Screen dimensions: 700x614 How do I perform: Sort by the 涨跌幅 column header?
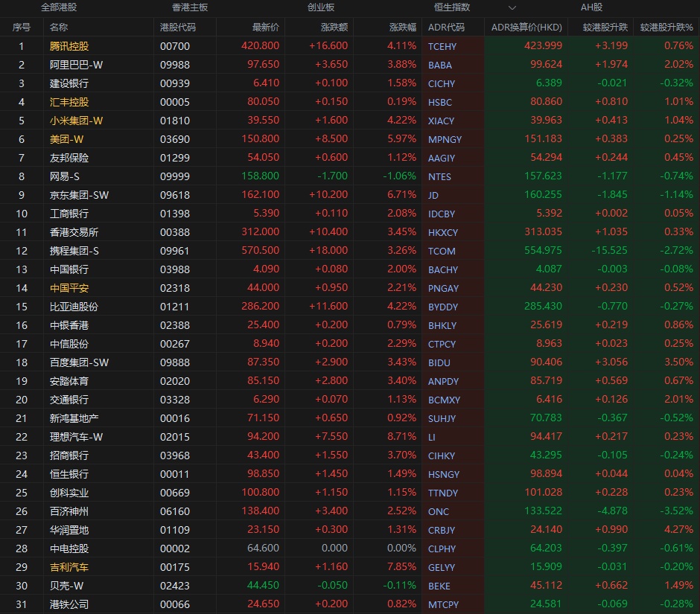pos(403,28)
